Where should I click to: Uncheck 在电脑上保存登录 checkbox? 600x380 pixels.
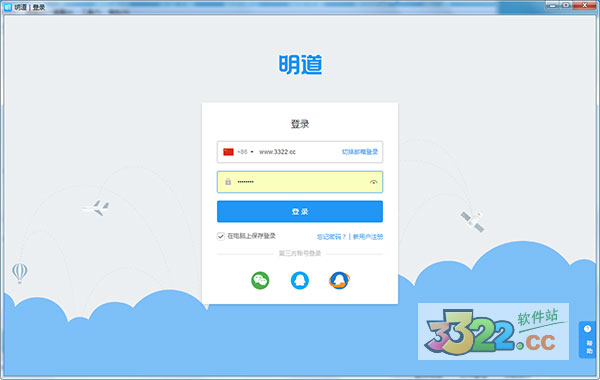coord(221,236)
